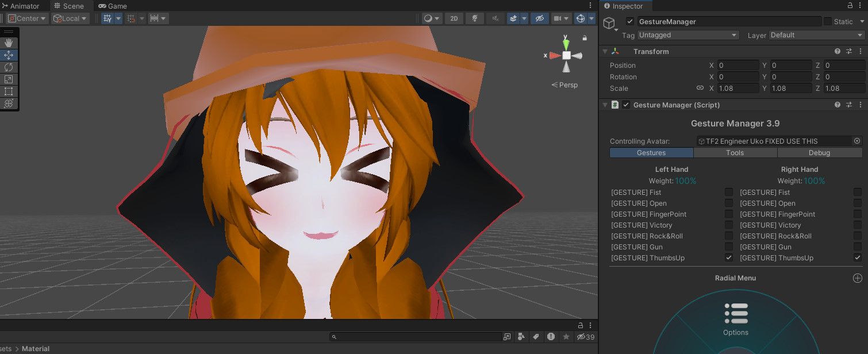Image resolution: width=868 pixels, height=354 pixels.
Task: Open Controlling Avatar object picker
Action: 857,141
